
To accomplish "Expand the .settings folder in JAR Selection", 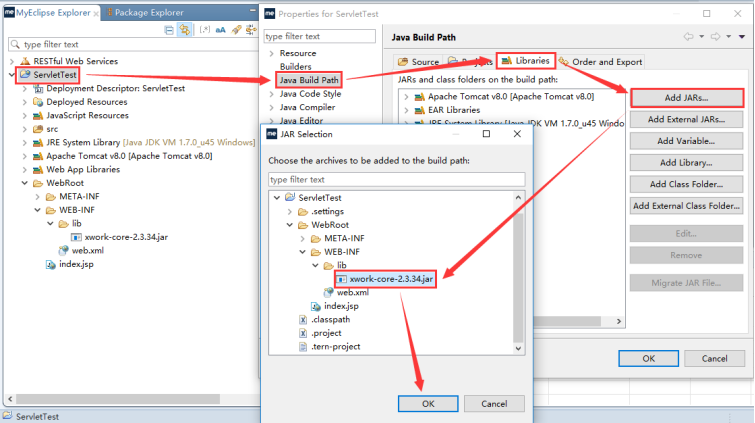I will coord(291,211).
